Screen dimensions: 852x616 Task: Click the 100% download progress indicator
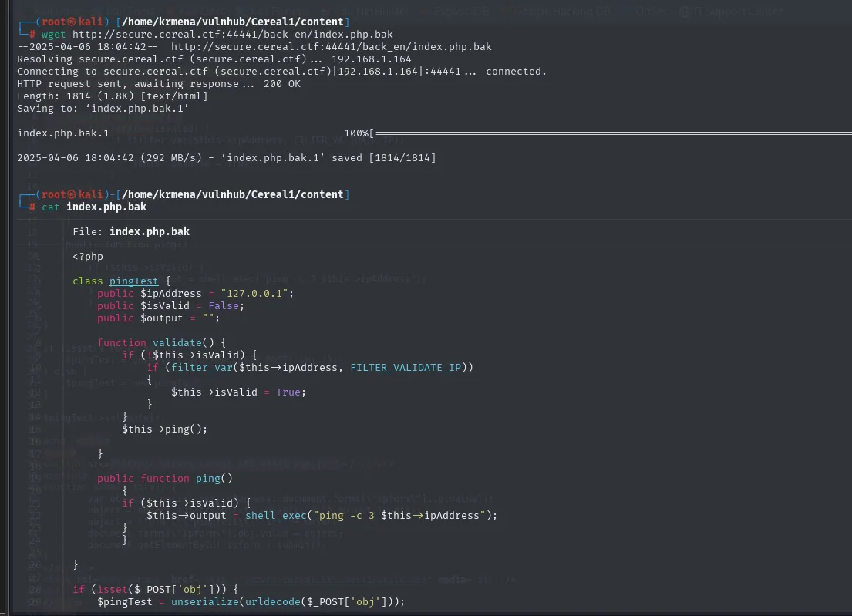click(357, 133)
